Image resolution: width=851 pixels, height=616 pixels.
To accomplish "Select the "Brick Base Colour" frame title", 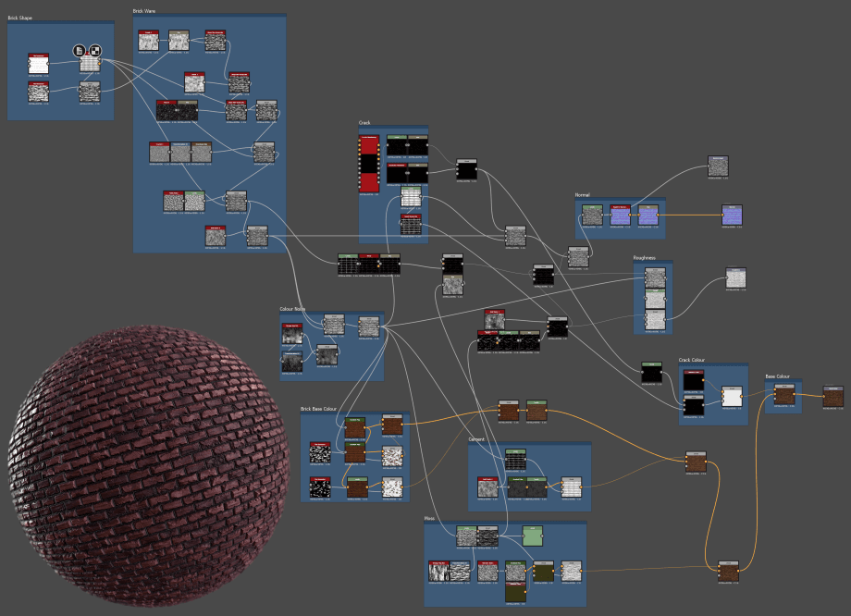I will click(318, 409).
